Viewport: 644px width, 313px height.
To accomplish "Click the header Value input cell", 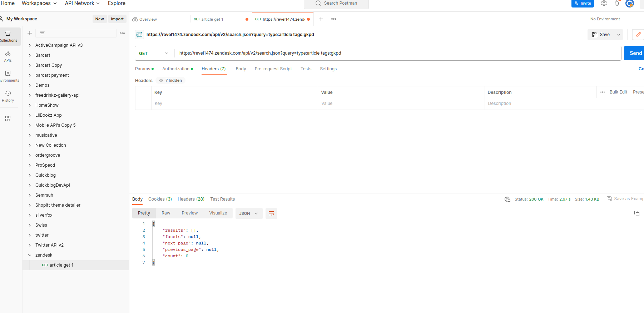I will pyautogui.click(x=401, y=104).
